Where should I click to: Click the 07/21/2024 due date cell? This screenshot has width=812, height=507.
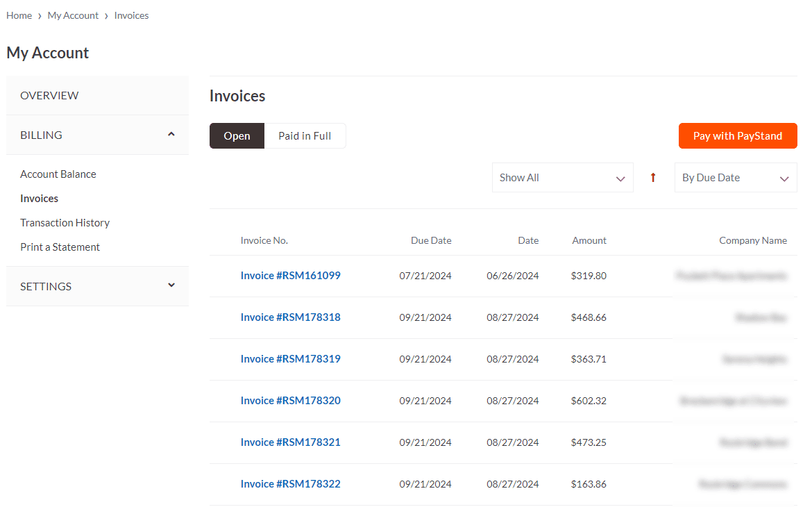coord(425,276)
